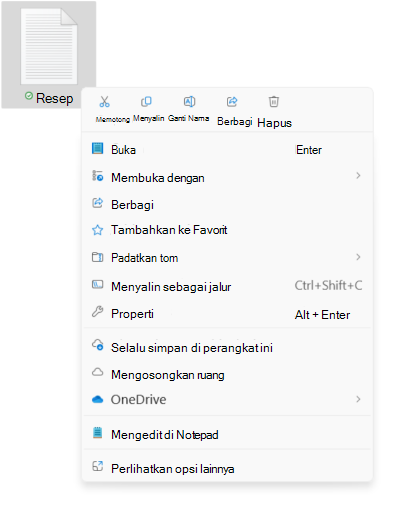Choose Menyalin sebagai jalur

[227, 286]
